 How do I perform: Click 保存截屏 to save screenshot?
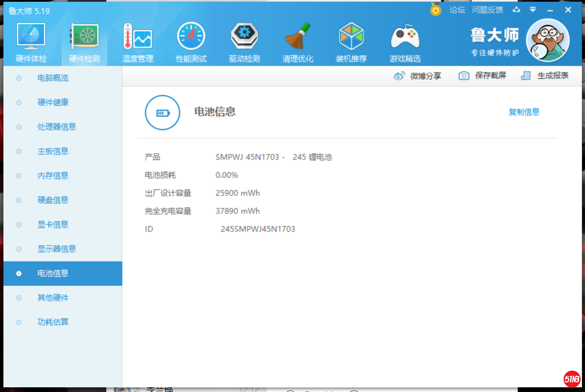482,76
